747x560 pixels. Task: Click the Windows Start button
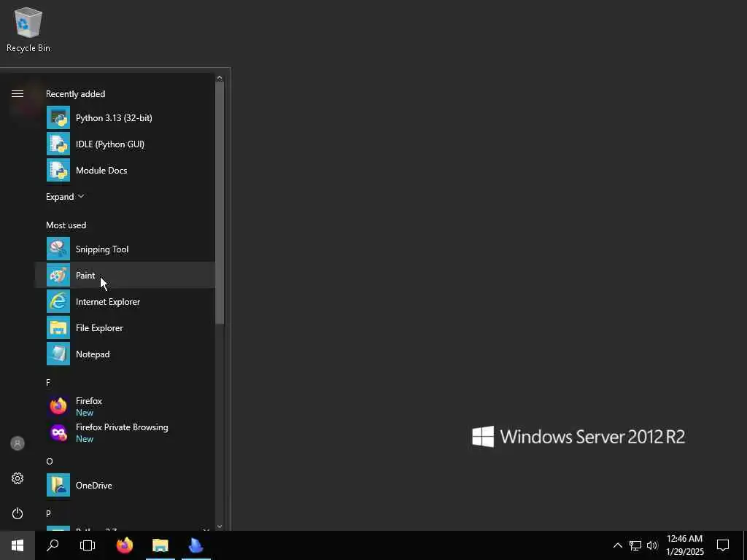coord(18,545)
